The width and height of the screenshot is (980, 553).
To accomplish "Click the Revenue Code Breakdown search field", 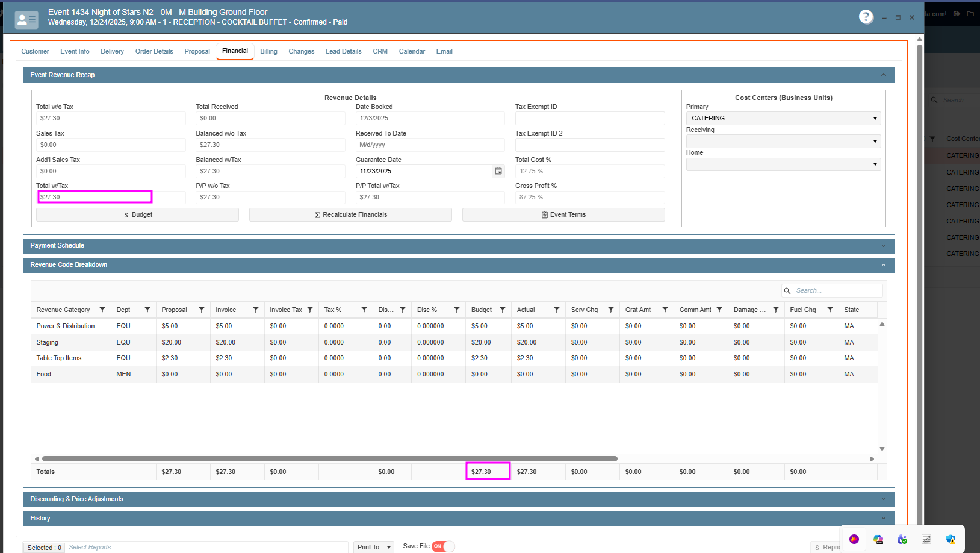I will (837, 290).
